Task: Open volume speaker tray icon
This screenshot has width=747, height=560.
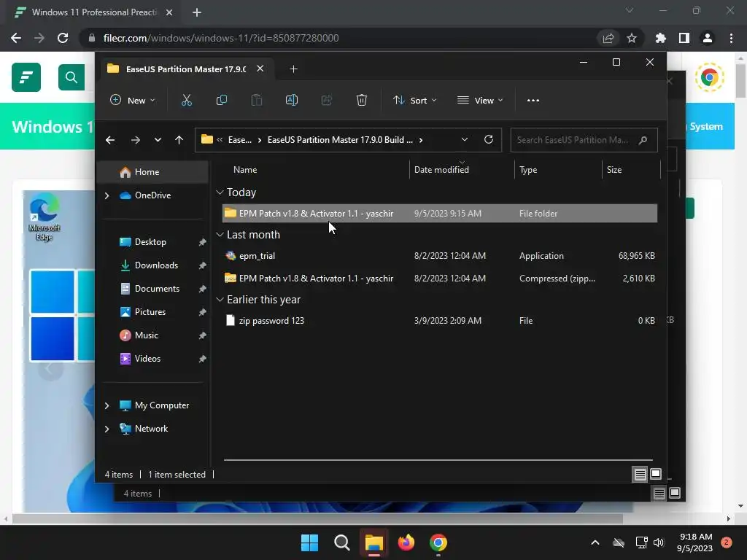Action: (x=659, y=542)
